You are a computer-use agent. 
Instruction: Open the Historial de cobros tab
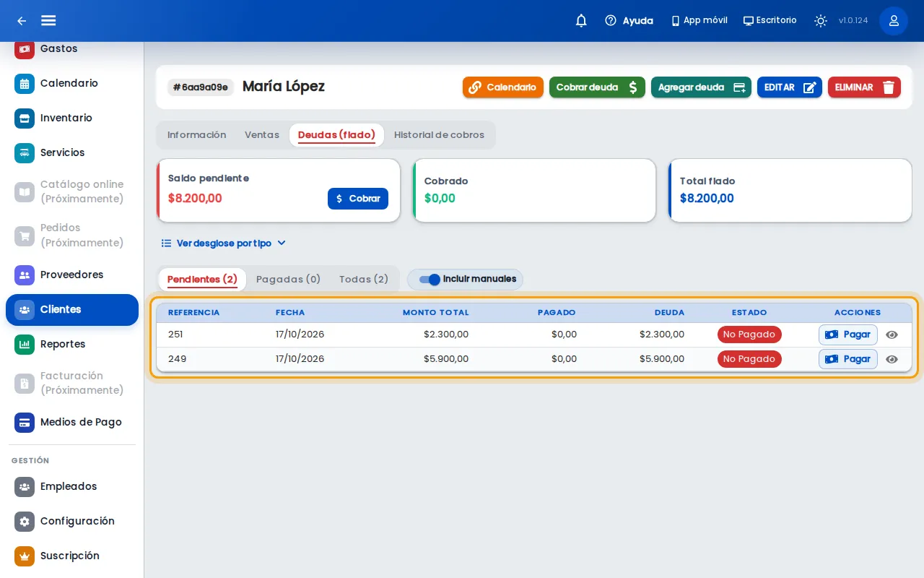pos(439,135)
